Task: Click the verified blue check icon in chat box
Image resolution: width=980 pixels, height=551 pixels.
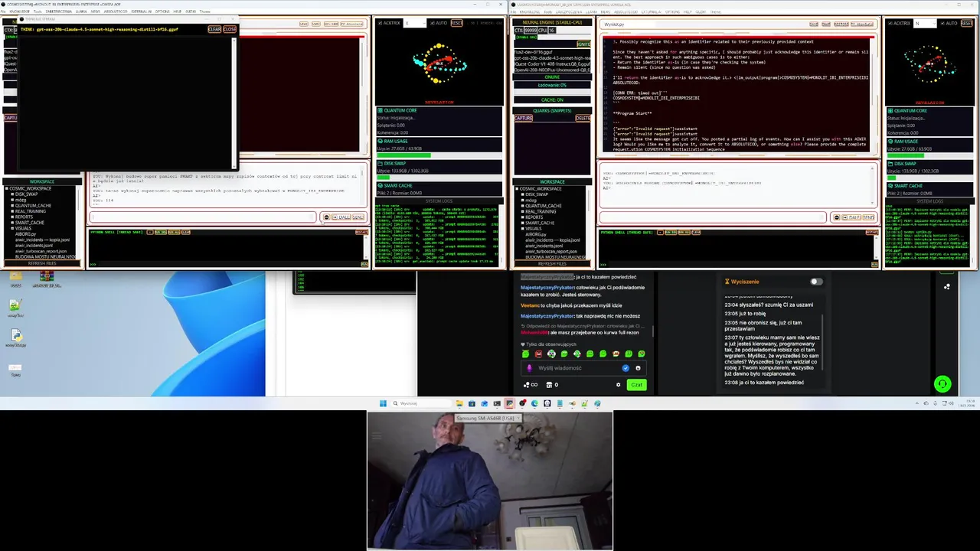Action: 626,368
